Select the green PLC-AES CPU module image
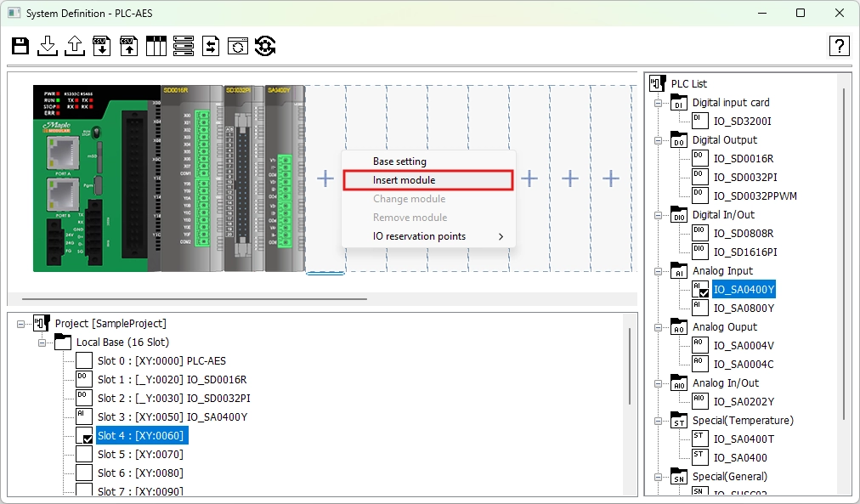This screenshot has height=504, width=860. tap(97, 178)
